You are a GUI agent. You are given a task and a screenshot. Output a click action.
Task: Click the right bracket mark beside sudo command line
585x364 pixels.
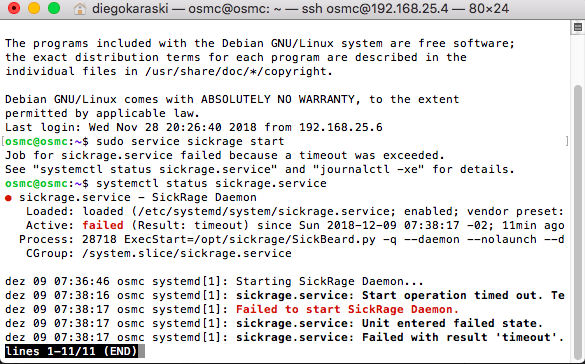[567, 141]
